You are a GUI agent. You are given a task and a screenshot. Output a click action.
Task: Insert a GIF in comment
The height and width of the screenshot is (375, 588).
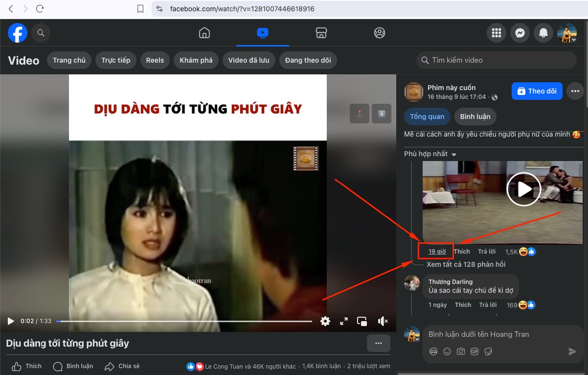(475, 352)
